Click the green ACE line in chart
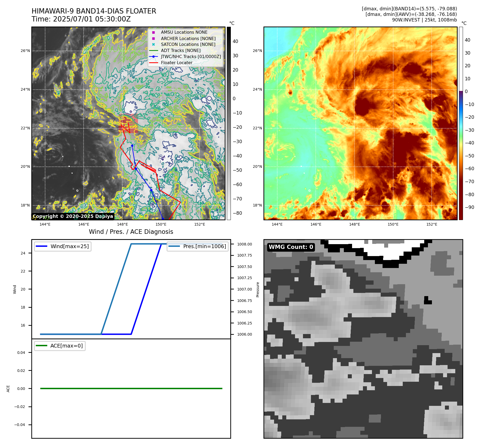Image resolution: width=481 pixels, height=448 pixels. (x=131, y=389)
